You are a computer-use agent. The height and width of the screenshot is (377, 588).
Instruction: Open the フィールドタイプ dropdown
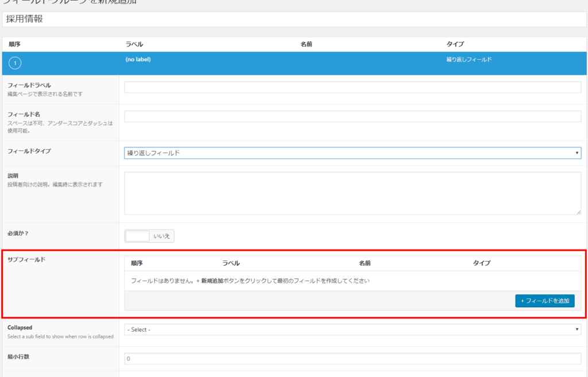353,153
